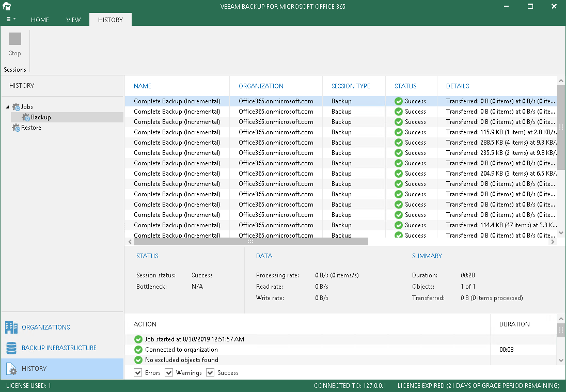Select the 'Connected to organization' action row
Image resolution: width=566 pixels, height=392 pixels.
341,350
